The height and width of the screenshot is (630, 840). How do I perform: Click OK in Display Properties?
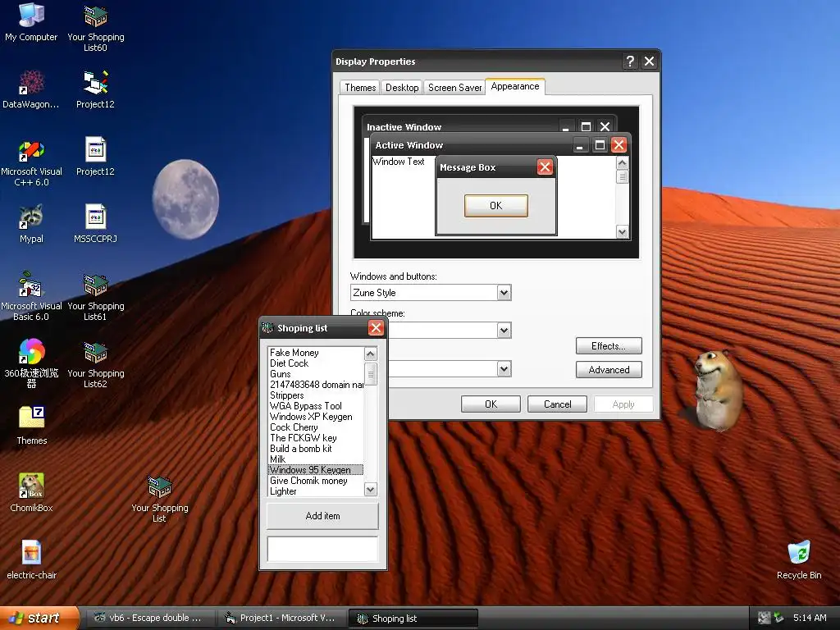(491, 404)
